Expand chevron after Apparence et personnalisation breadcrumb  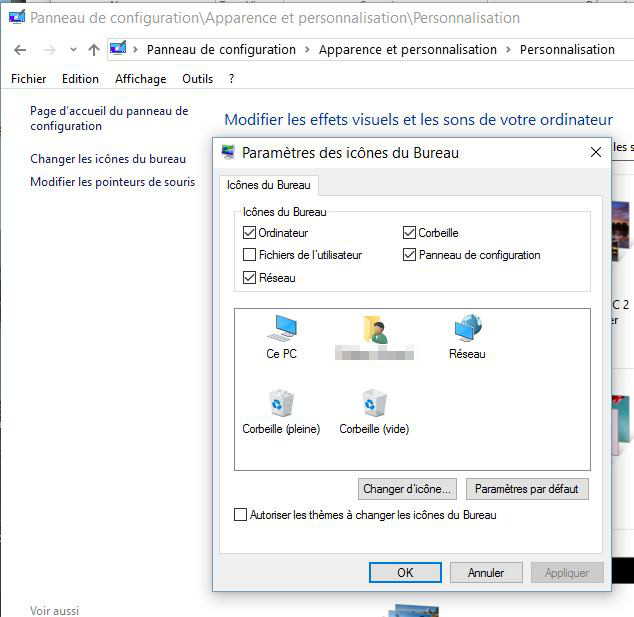click(508, 50)
